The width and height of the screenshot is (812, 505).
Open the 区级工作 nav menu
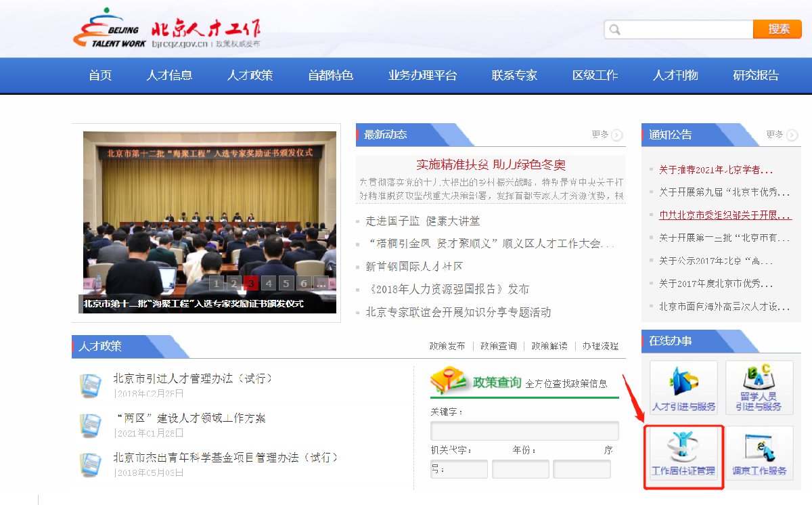[x=595, y=75]
